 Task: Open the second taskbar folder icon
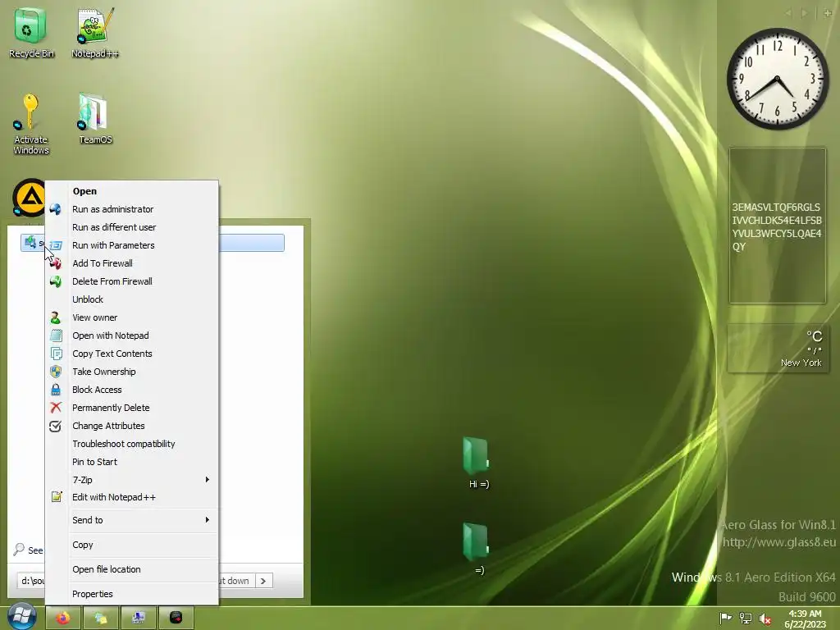101,618
